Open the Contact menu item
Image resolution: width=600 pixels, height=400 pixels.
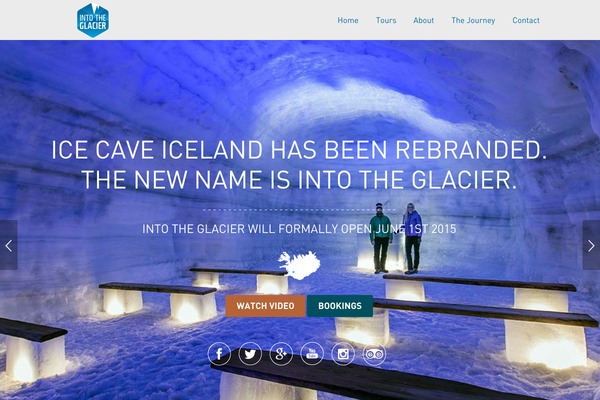(526, 20)
